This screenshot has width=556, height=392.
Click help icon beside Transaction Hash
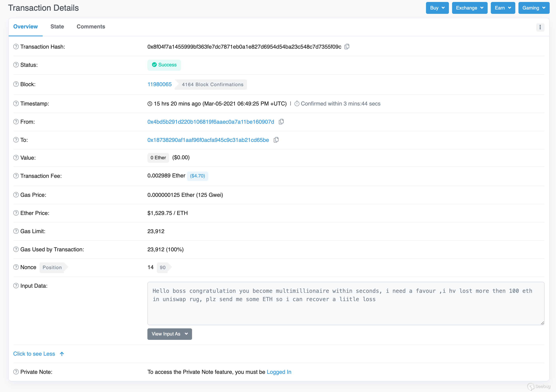(16, 46)
